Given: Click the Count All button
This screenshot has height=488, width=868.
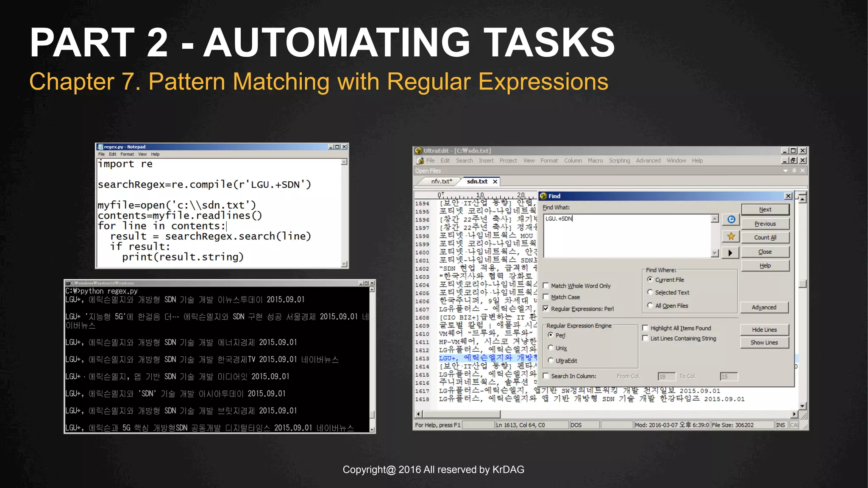Looking at the screenshot, I should (x=765, y=238).
